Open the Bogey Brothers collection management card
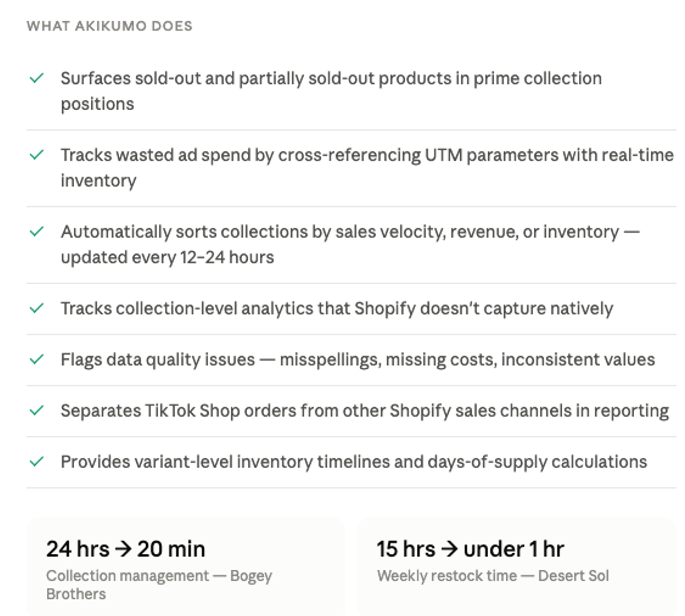The width and height of the screenshot is (685, 616). pos(186,567)
